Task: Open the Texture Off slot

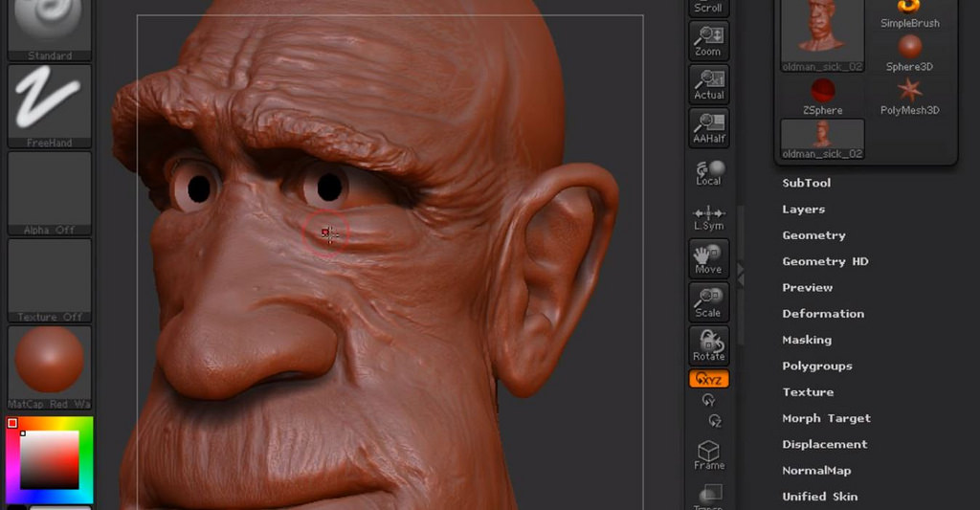Action: pos(50,280)
